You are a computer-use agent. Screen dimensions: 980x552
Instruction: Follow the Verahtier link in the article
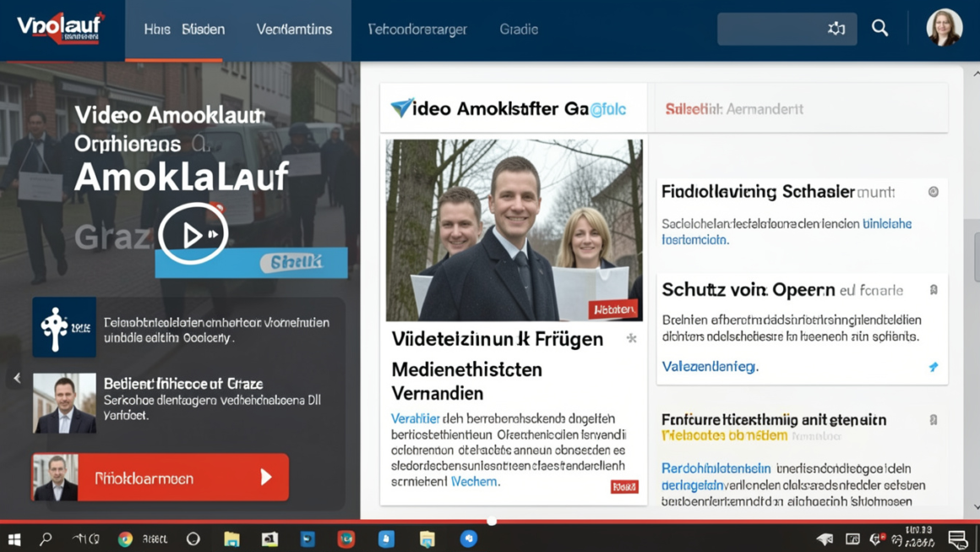[x=415, y=418]
